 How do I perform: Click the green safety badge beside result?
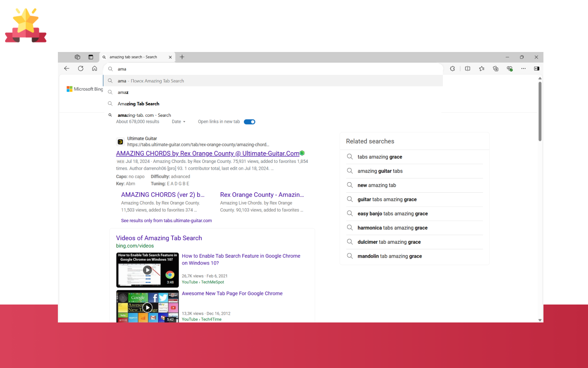pos(302,153)
